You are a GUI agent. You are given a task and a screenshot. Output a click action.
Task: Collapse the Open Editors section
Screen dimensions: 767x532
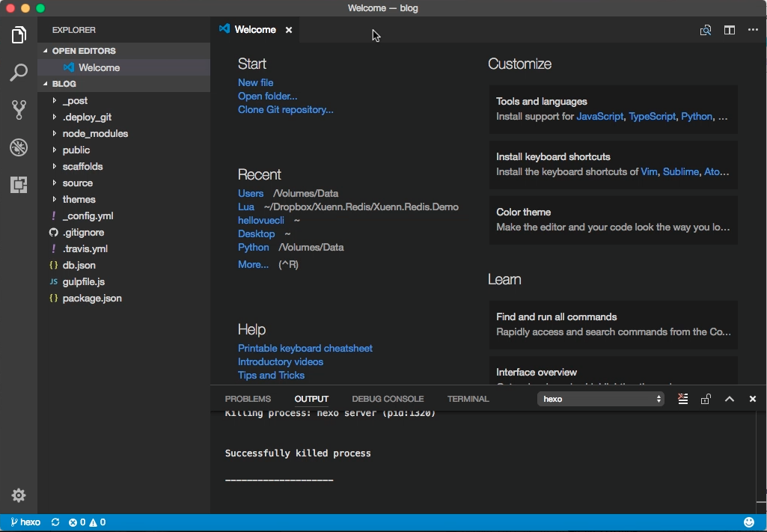123,51
